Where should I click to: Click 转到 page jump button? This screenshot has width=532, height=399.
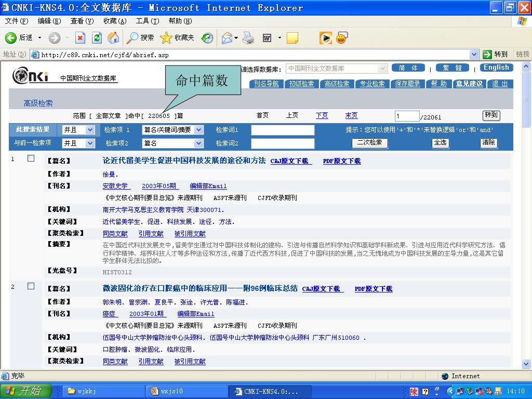(x=491, y=116)
